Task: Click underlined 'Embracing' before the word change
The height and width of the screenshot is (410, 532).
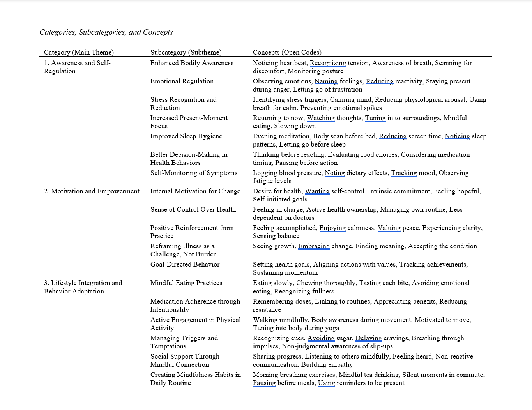Action: [314, 246]
